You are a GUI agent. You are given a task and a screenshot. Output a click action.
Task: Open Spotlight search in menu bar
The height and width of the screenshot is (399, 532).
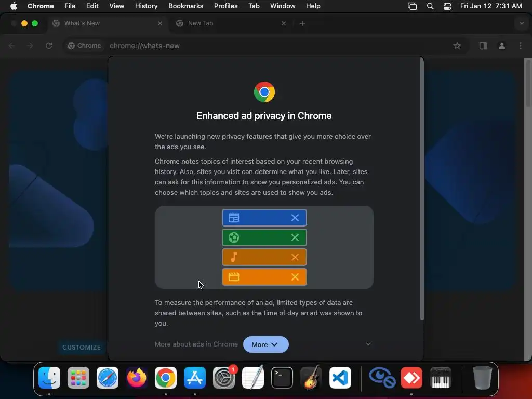(430, 6)
